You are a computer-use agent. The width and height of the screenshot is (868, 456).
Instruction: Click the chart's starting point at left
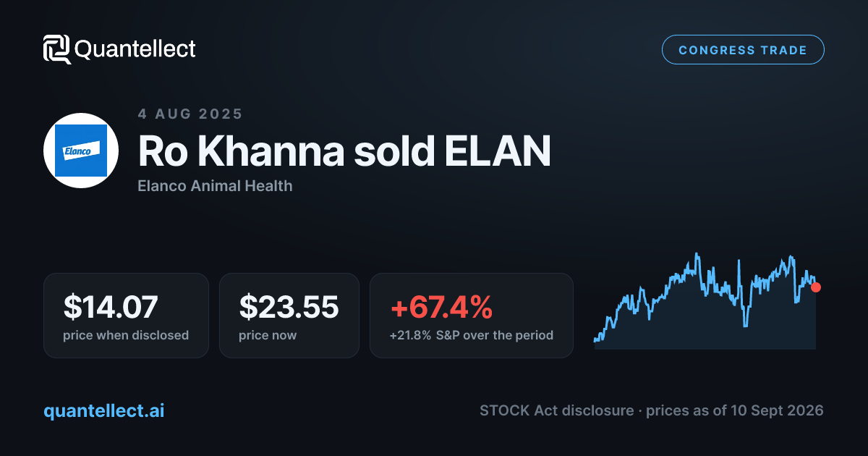(595, 339)
